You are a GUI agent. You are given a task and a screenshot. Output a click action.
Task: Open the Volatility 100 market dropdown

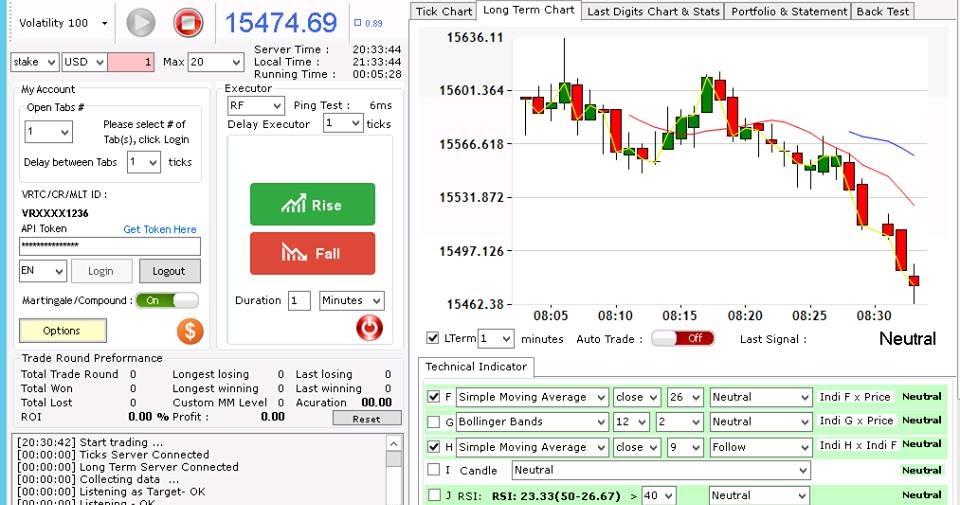62,23
